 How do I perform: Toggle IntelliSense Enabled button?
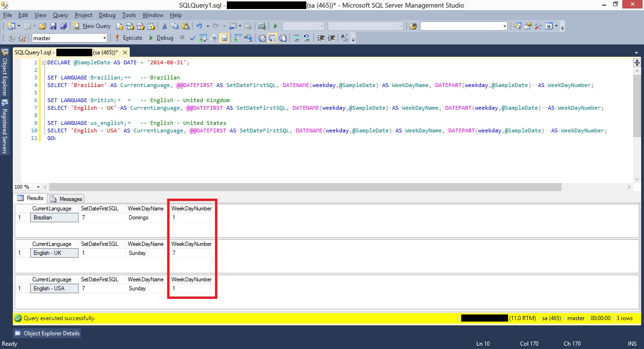(224, 38)
